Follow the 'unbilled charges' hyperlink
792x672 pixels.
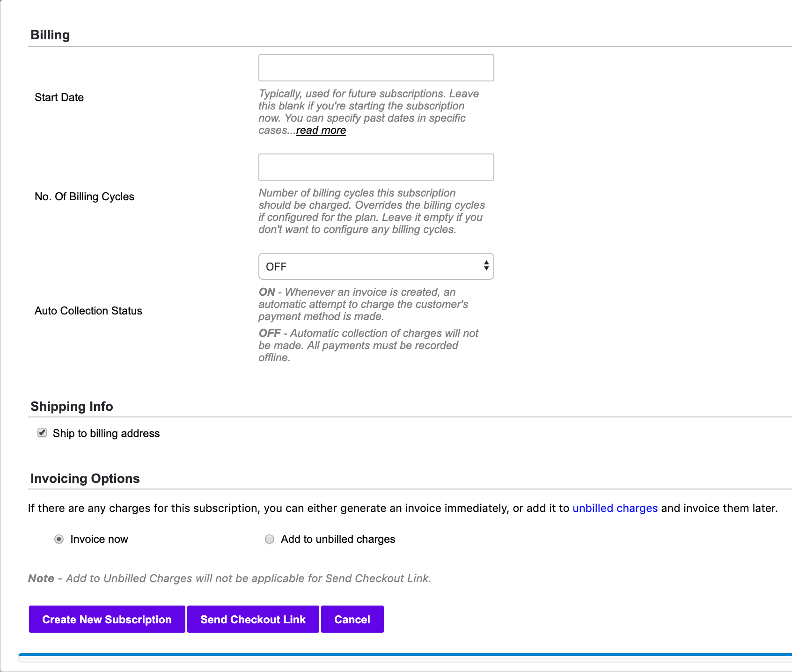coord(615,508)
